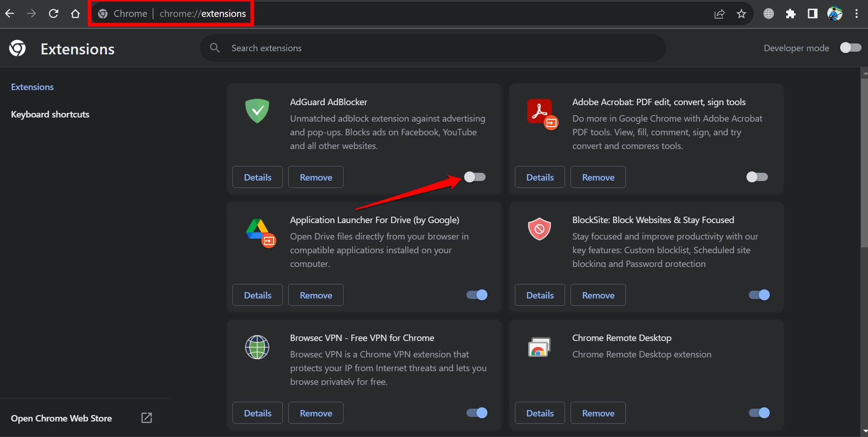868x437 pixels.
Task: Open the browser profile avatar menu
Action: click(835, 13)
